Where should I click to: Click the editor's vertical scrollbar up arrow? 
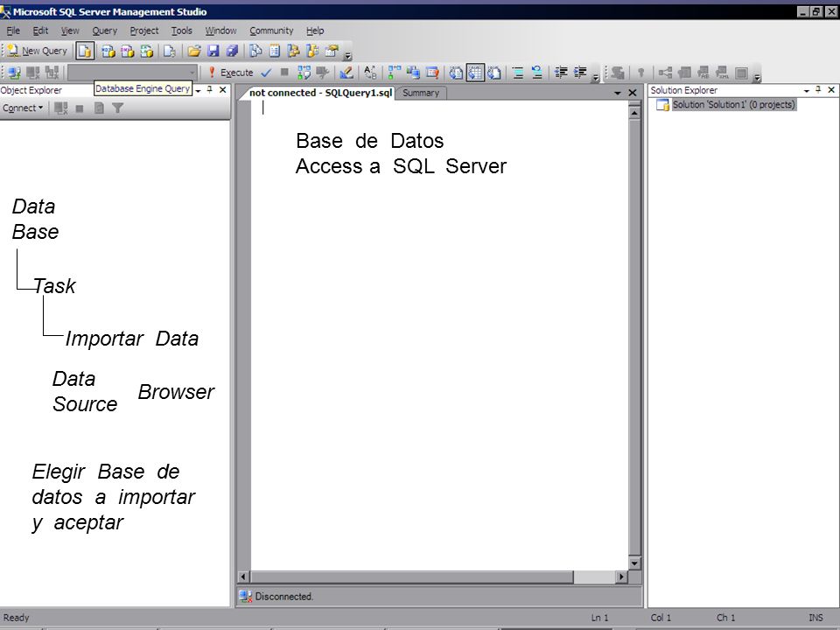click(x=634, y=113)
